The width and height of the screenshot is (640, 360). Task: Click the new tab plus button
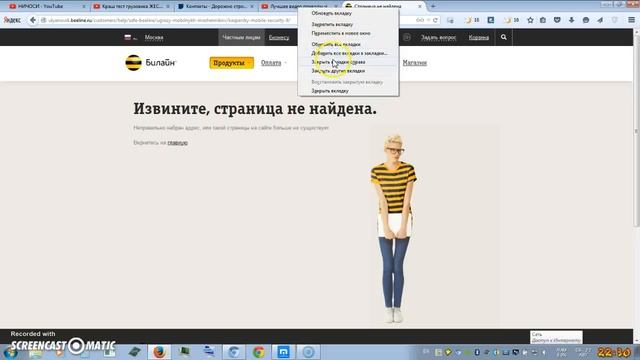click(x=433, y=6)
